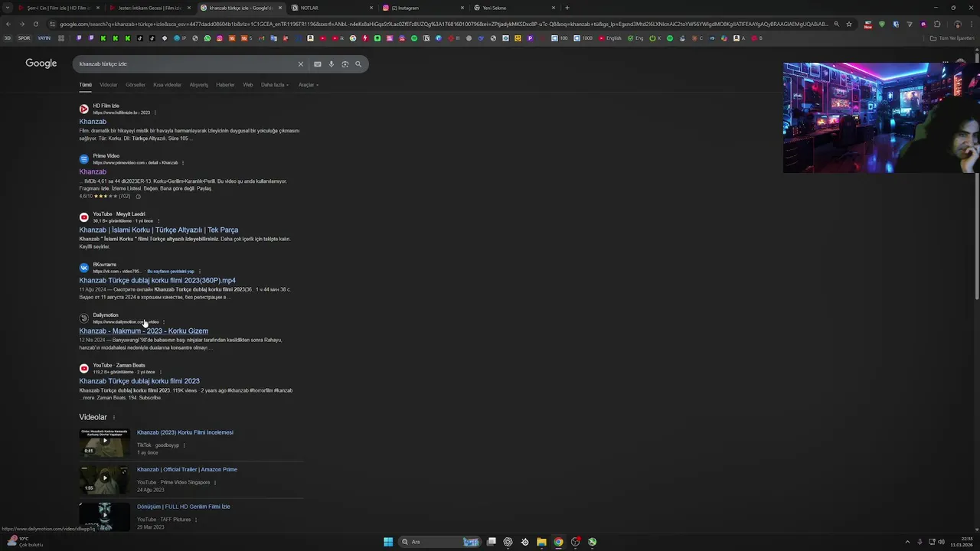Open weather widget in taskbar corner
980x551 pixels.
tap(24, 542)
